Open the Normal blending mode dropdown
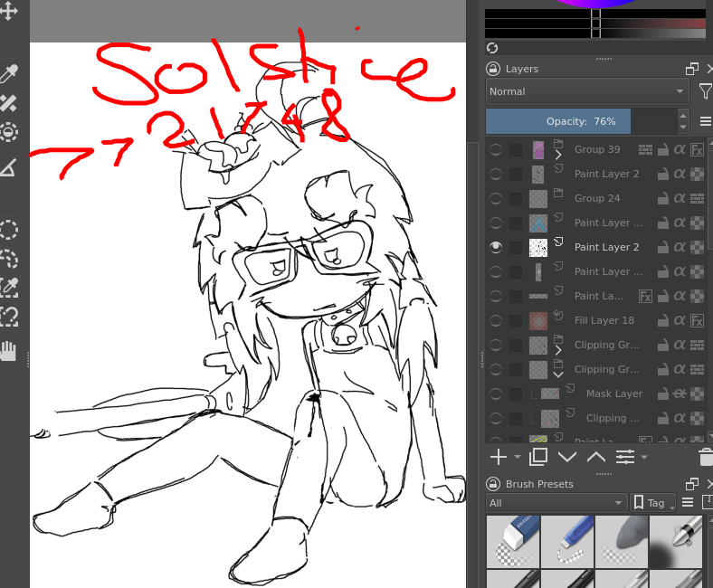 [587, 91]
